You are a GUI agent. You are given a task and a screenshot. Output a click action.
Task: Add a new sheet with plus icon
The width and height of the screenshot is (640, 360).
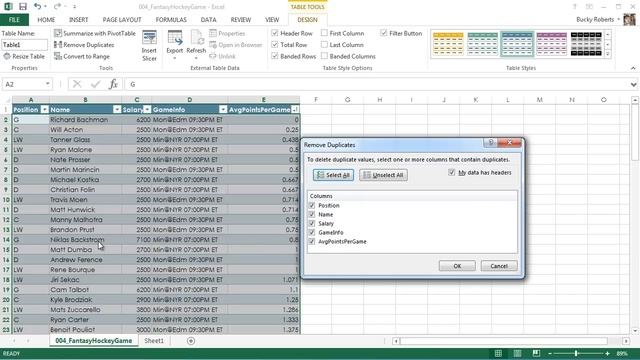point(191,341)
